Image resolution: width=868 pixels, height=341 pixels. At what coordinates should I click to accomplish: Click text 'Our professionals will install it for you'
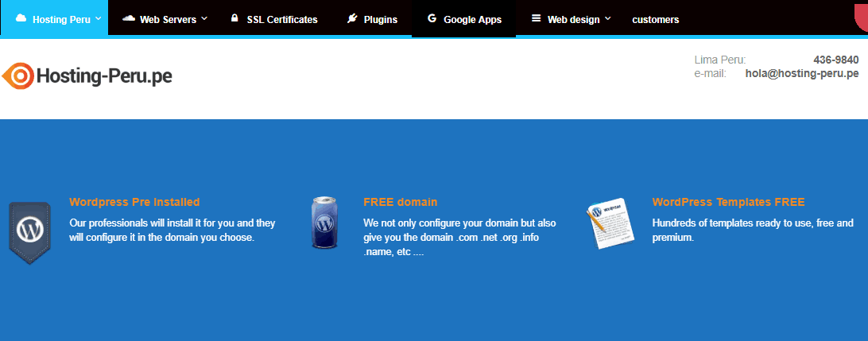click(x=149, y=223)
